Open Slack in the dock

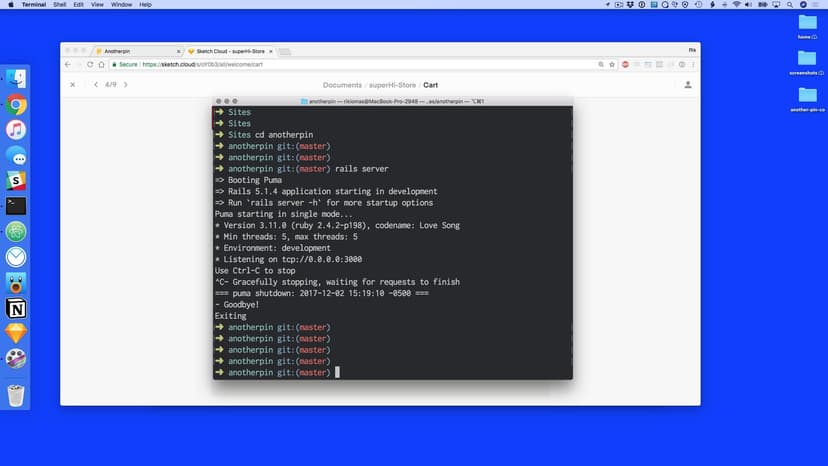(x=16, y=181)
